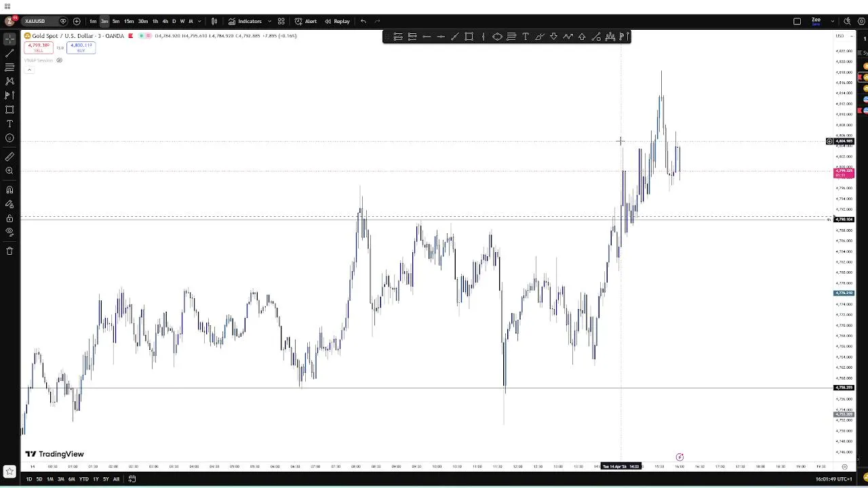Select the 5D date range

(x=39, y=479)
